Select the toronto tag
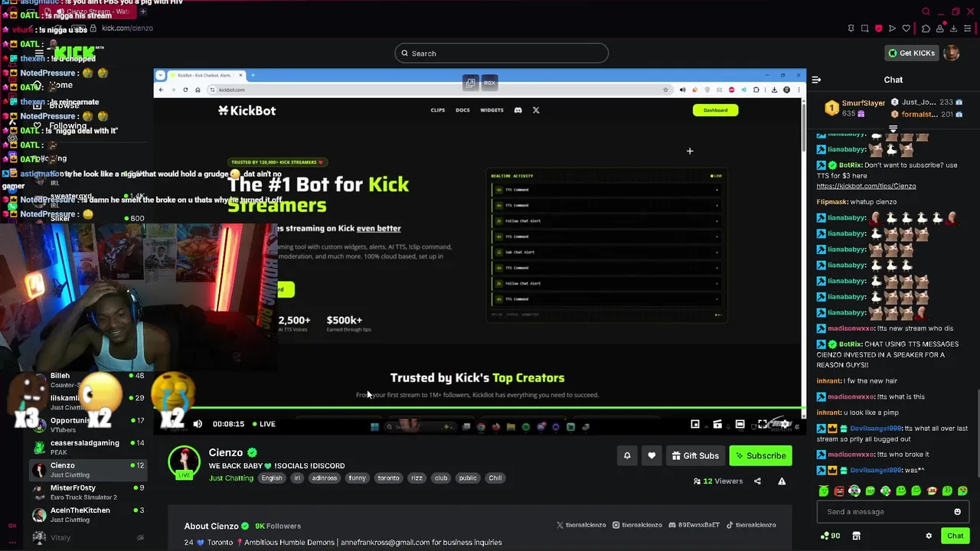The image size is (980, 551). click(x=388, y=478)
